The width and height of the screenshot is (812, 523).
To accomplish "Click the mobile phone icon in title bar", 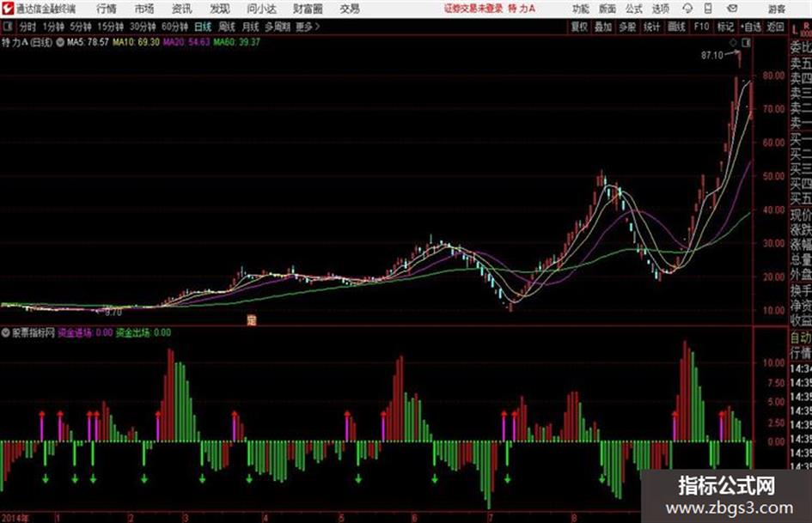I will click(x=708, y=9).
